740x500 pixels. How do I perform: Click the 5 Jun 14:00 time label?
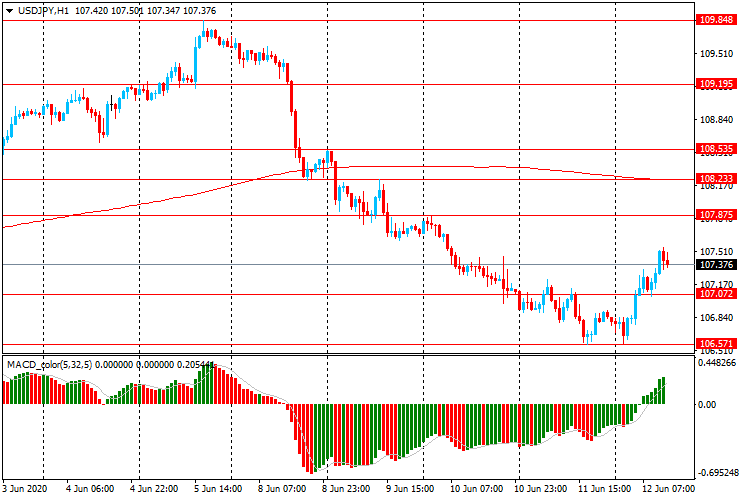click(x=218, y=488)
